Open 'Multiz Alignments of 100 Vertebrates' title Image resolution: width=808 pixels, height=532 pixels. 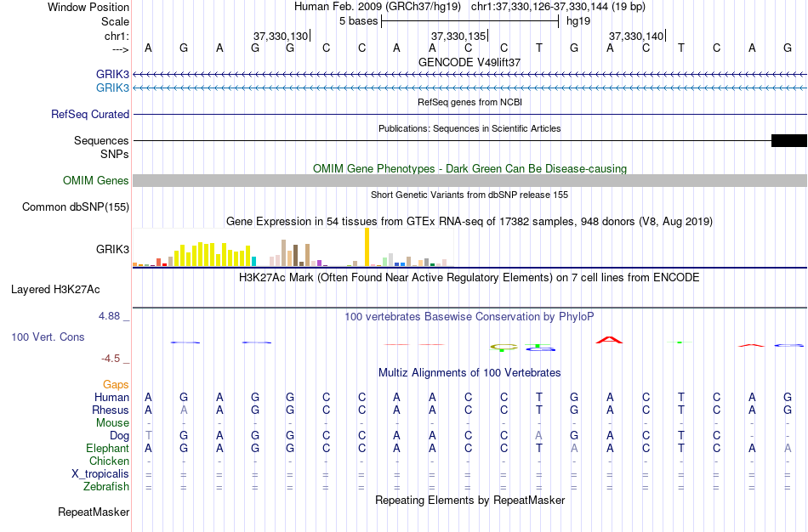pos(469,373)
